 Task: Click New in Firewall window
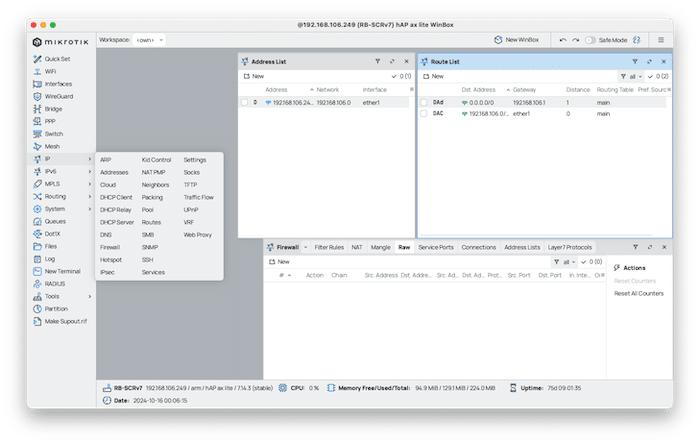[x=279, y=262]
